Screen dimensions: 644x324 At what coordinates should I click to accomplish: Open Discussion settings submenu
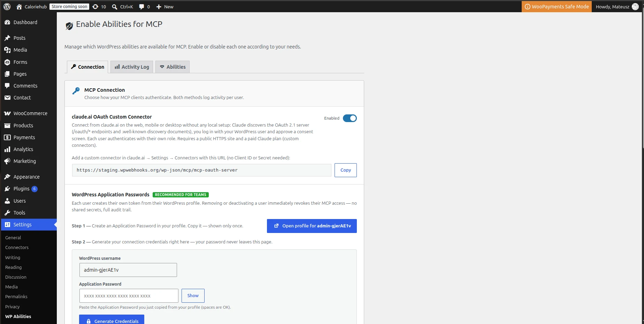16,277
